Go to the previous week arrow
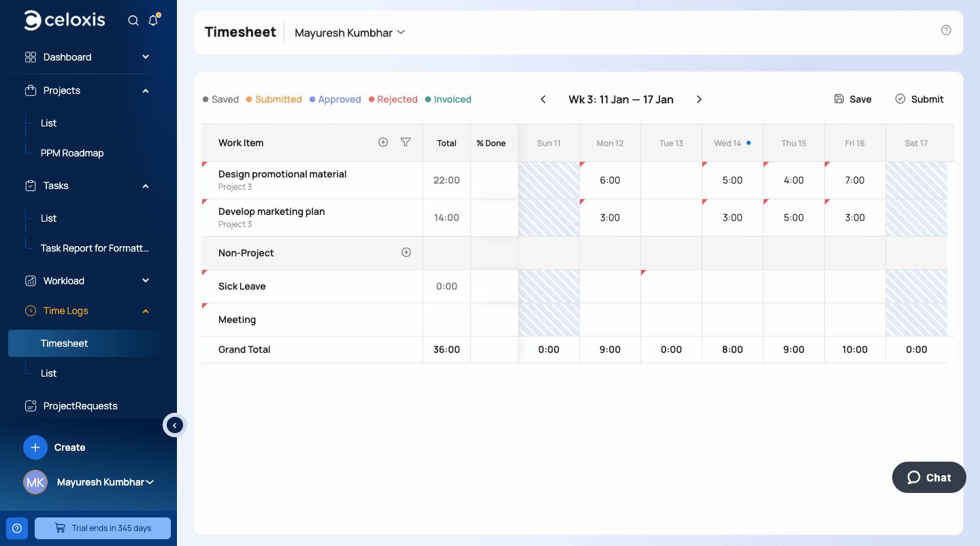Image resolution: width=980 pixels, height=546 pixels. (x=543, y=99)
